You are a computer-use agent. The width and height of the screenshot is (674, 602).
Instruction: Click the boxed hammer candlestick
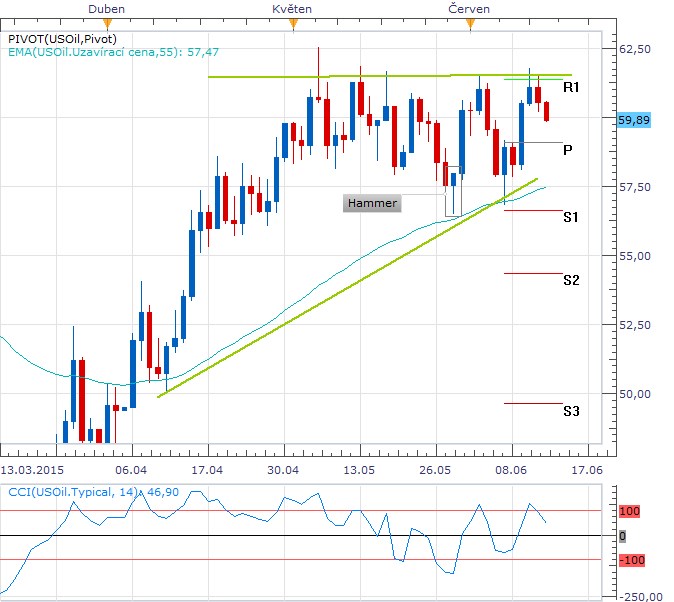453,191
